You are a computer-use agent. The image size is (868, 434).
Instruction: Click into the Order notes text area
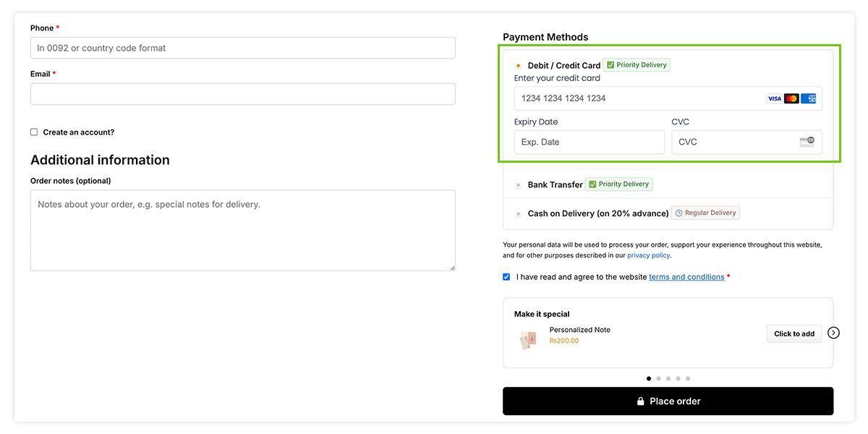243,231
